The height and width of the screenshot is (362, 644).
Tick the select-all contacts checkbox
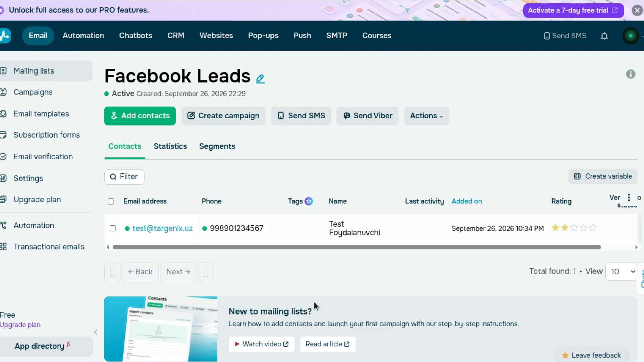tap(111, 202)
